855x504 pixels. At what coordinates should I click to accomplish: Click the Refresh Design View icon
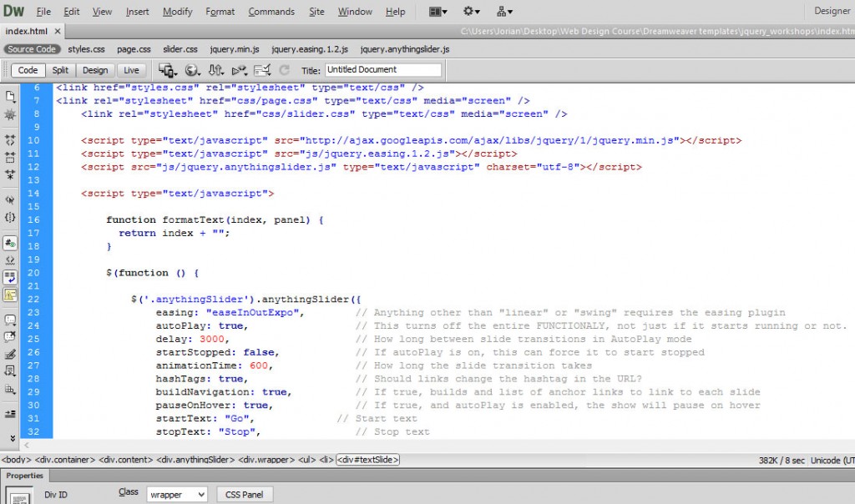284,70
